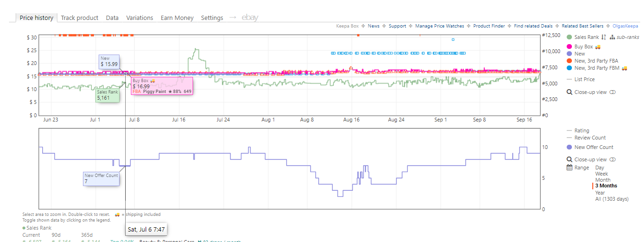Viewport: 644px width, 242px height.
Task: Toggle the List Price legend series
Action: 580,79
